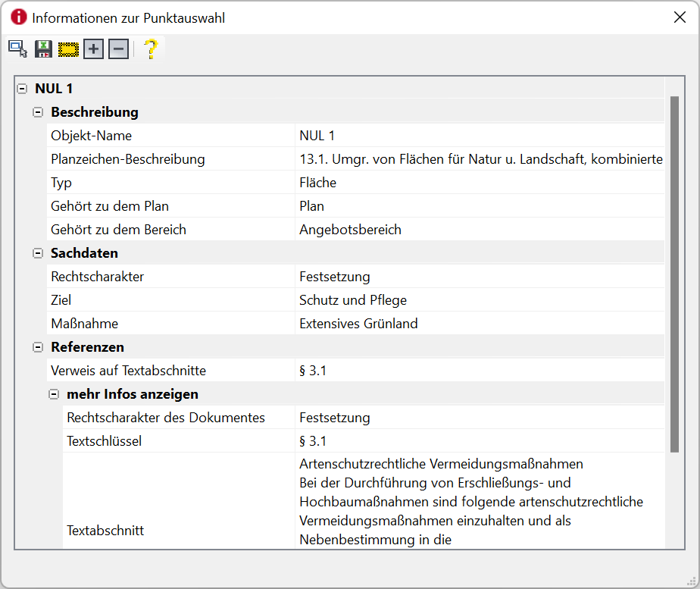Click the vertical scrollbar thumb
The image size is (700, 589).
[x=674, y=273]
